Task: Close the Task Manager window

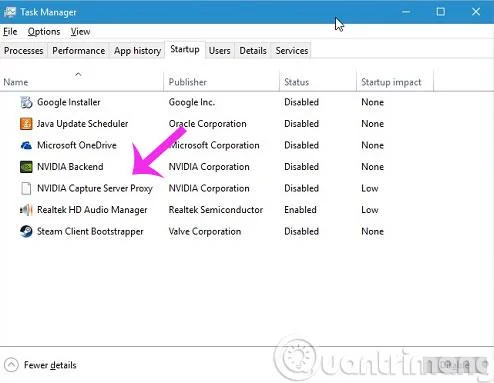Action: pyautogui.click(x=476, y=12)
